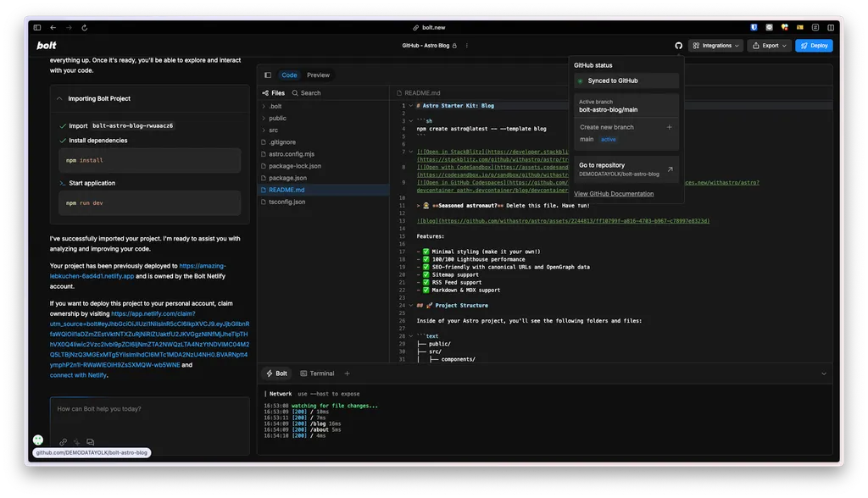The image size is (868, 498).
Task: Click Create new branch
Action: tap(626, 127)
